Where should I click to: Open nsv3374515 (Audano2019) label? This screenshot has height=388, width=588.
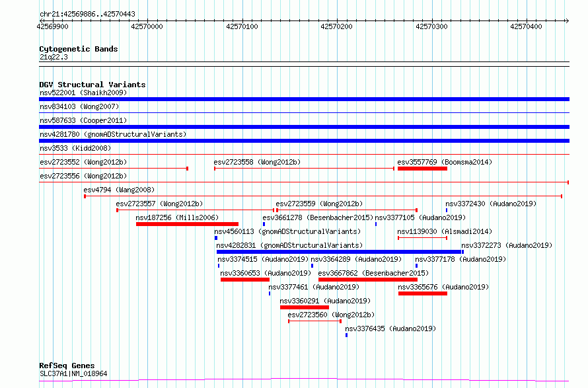pos(263,259)
